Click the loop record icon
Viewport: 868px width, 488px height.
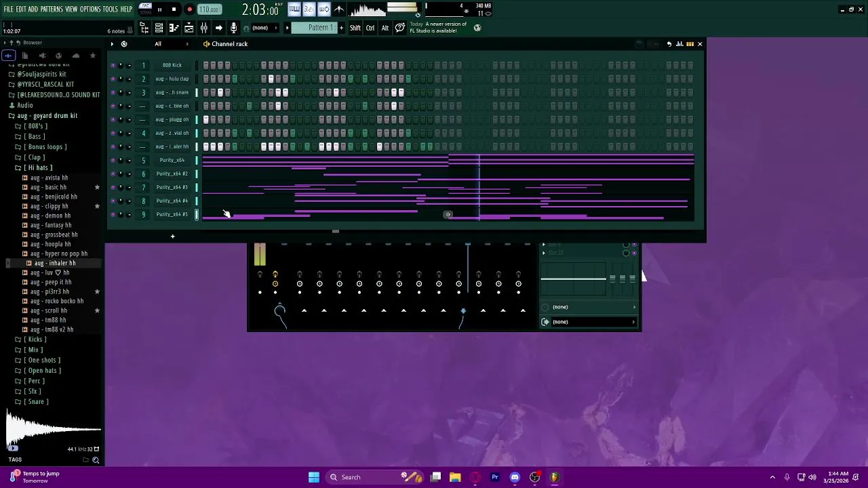pyautogui.click(x=323, y=9)
